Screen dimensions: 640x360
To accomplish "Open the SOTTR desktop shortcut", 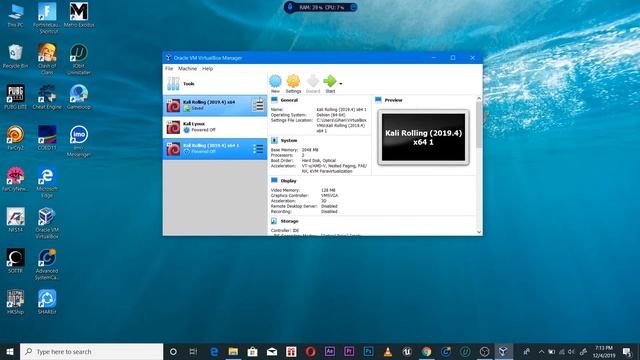I will (16, 261).
